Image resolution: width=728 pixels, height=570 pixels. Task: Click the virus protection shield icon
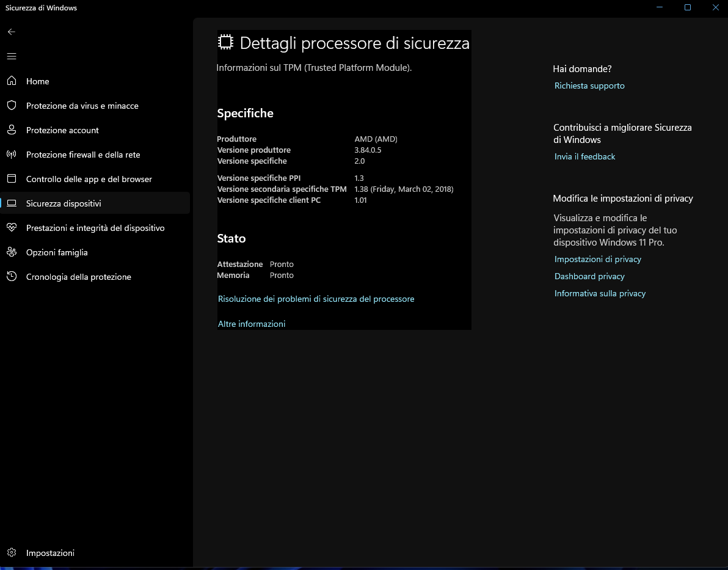coord(12,106)
